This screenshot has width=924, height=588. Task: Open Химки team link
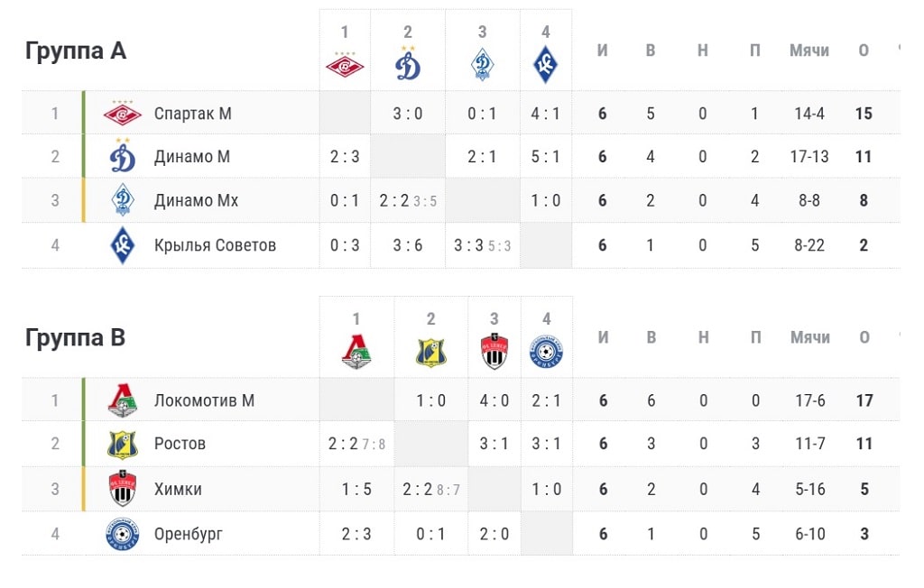(178, 489)
